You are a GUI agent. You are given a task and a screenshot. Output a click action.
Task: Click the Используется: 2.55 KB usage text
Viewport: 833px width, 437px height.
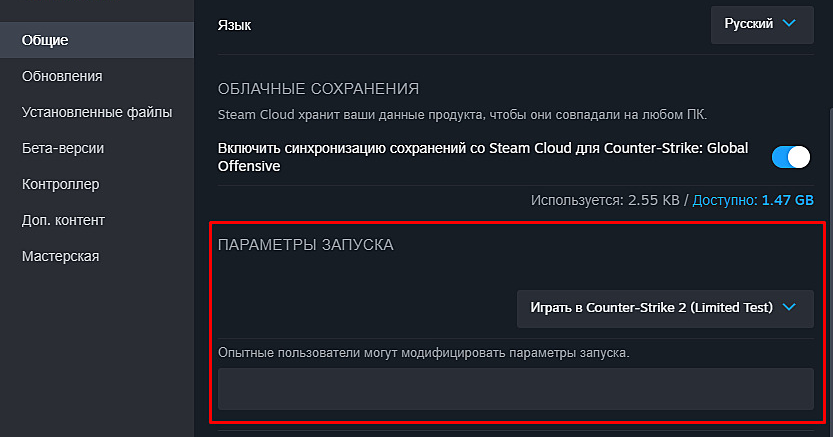(604, 201)
